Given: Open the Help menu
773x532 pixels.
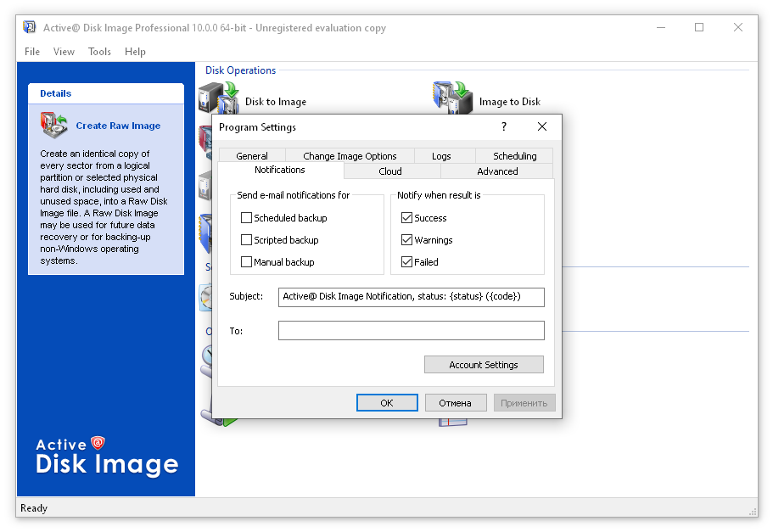Looking at the screenshot, I should pos(135,51).
